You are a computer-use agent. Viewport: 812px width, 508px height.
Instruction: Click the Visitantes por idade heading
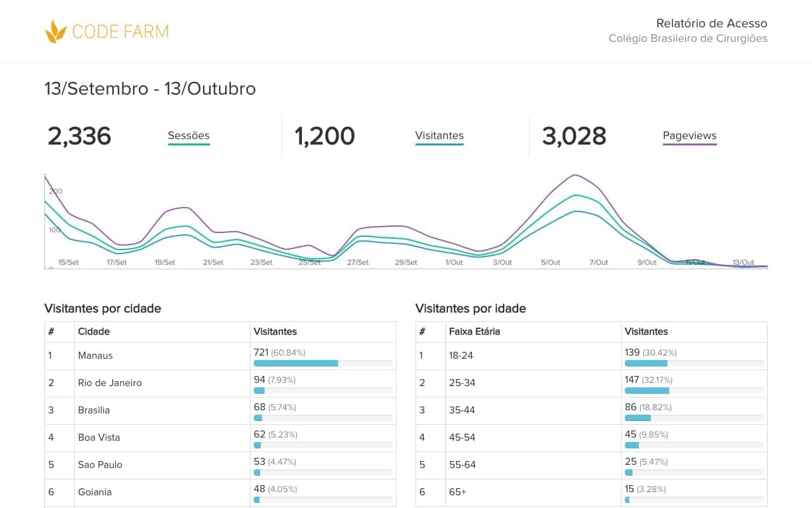pos(471,309)
